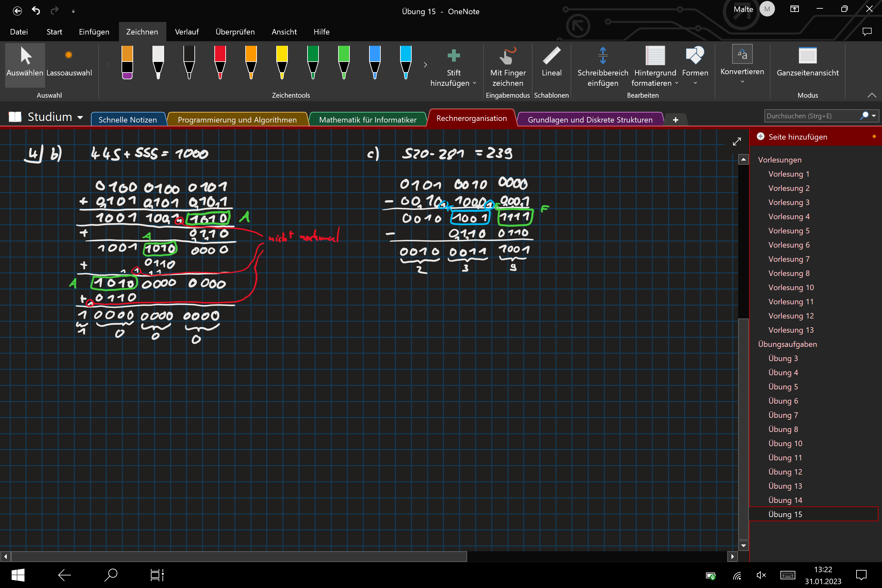Open the Windows Start menu
Viewport: 882px width, 588px height.
[x=18, y=574]
